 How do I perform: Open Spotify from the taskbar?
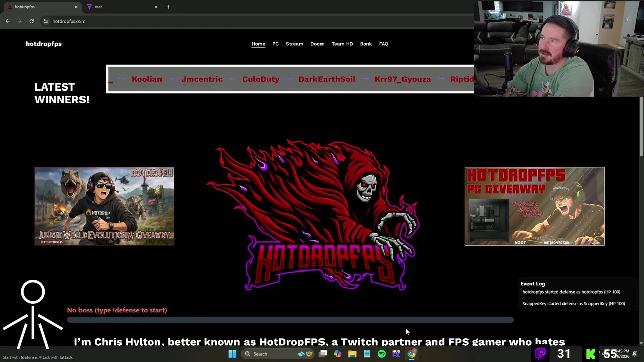[382, 354]
